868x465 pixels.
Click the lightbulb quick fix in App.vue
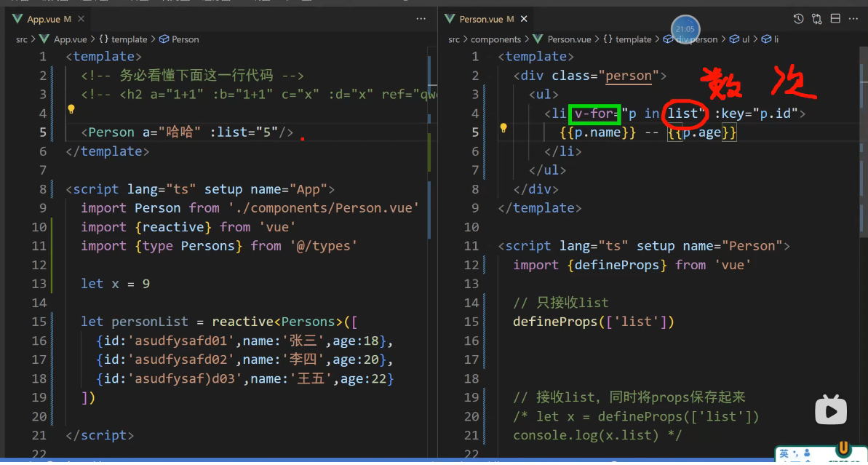71,109
